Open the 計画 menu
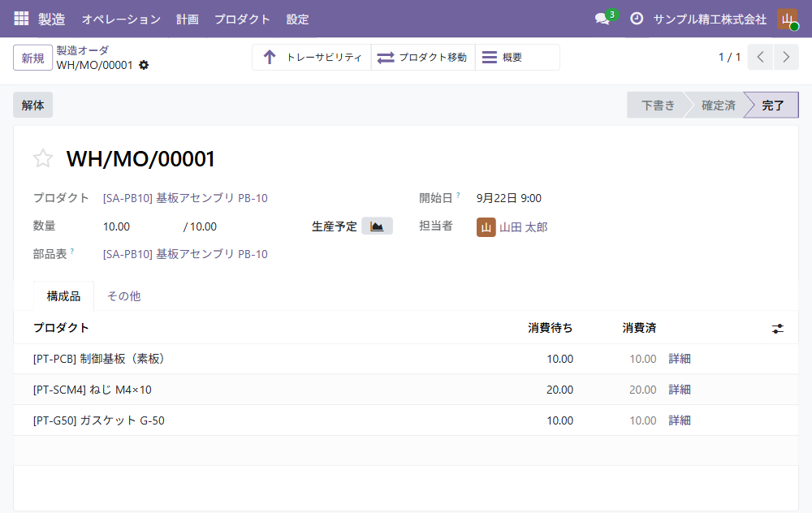This screenshot has width=812, height=513. (x=187, y=19)
